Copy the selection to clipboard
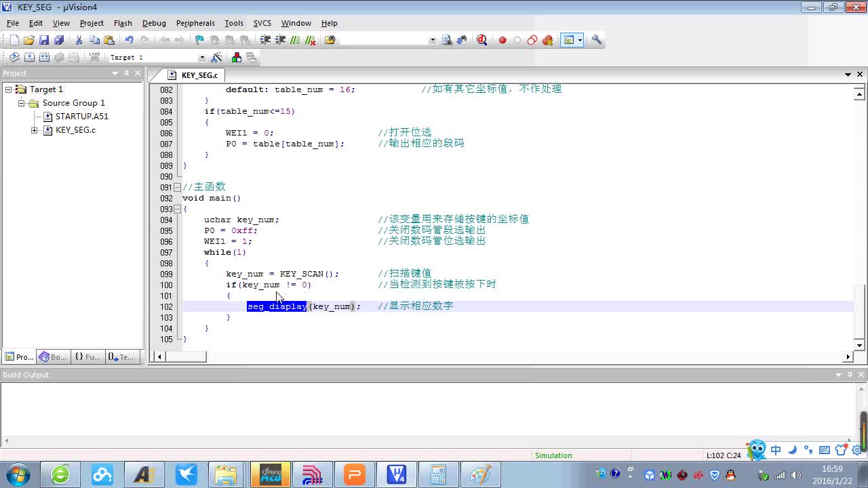Image resolution: width=868 pixels, height=488 pixels. pos(94,40)
